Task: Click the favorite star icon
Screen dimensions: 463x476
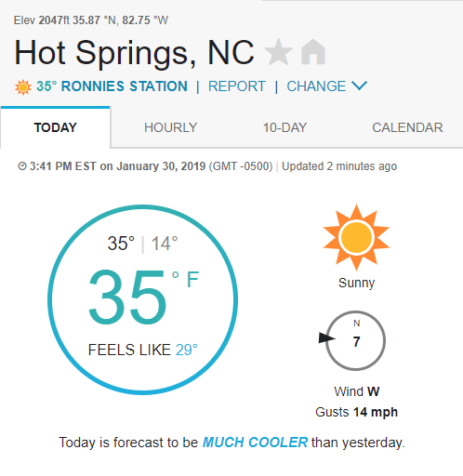Action: [279, 52]
